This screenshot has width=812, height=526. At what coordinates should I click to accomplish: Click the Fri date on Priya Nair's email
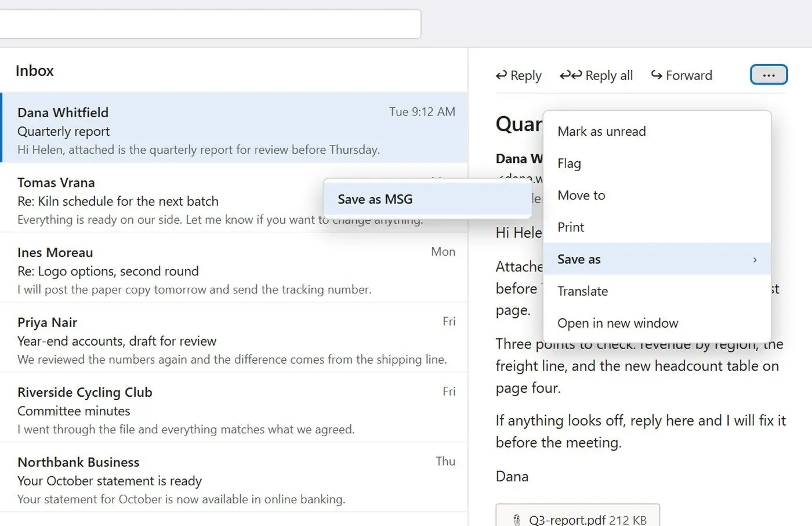coord(449,321)
